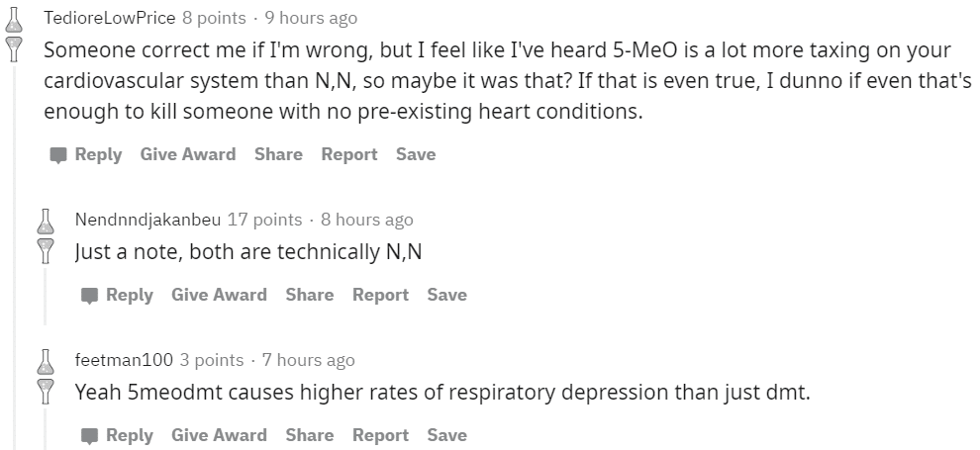Save TedioreLowPrice's comment

coord(416,154)
